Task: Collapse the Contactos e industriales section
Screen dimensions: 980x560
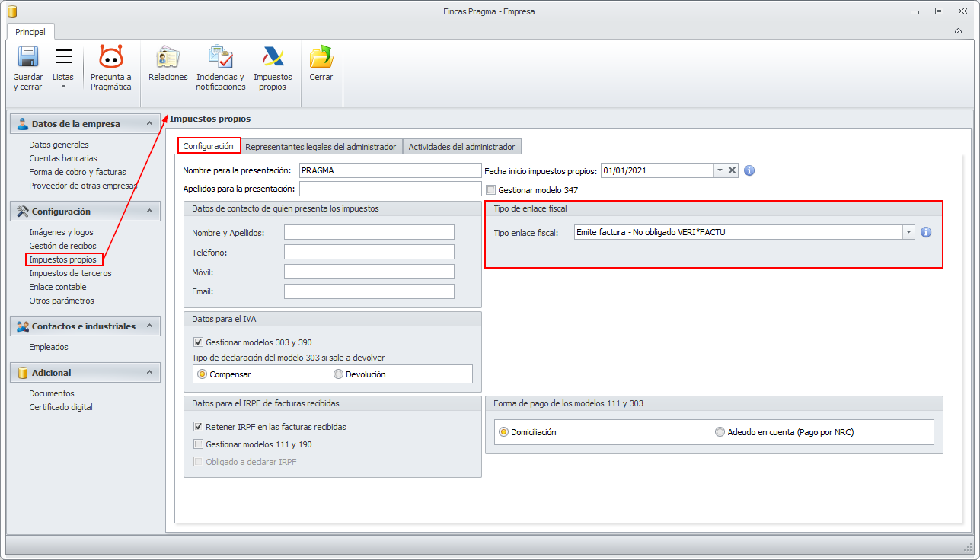Action: tap(149, 326)
